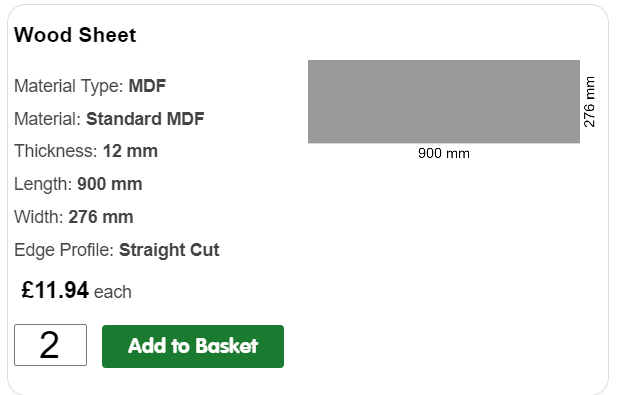The image size is (618, 395).
Task: Select the grey sheet preview rectangle
Action: coord(444,102)
